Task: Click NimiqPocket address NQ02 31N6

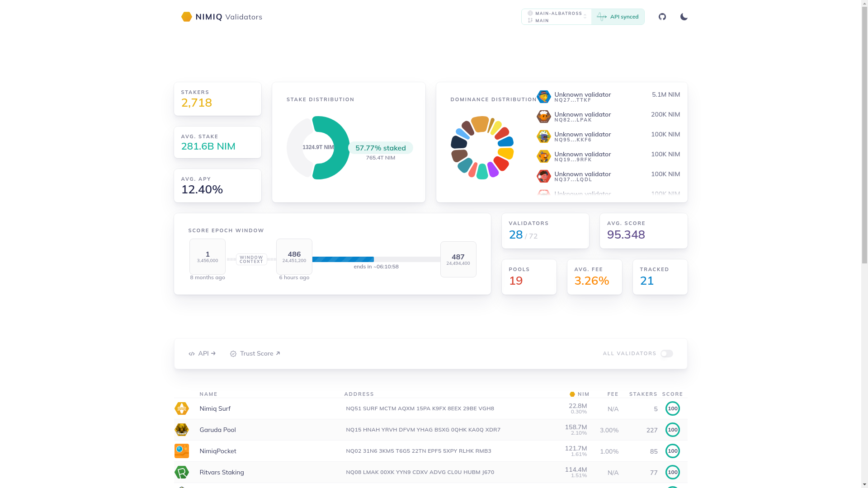Action: point(419,451)
